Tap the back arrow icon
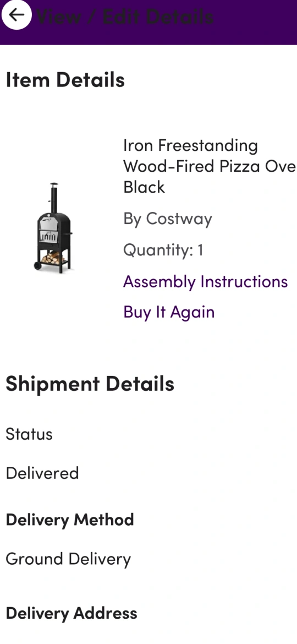The width and height of the screenshot is (297, 644). pyautogui.click(x=16, y=15)
